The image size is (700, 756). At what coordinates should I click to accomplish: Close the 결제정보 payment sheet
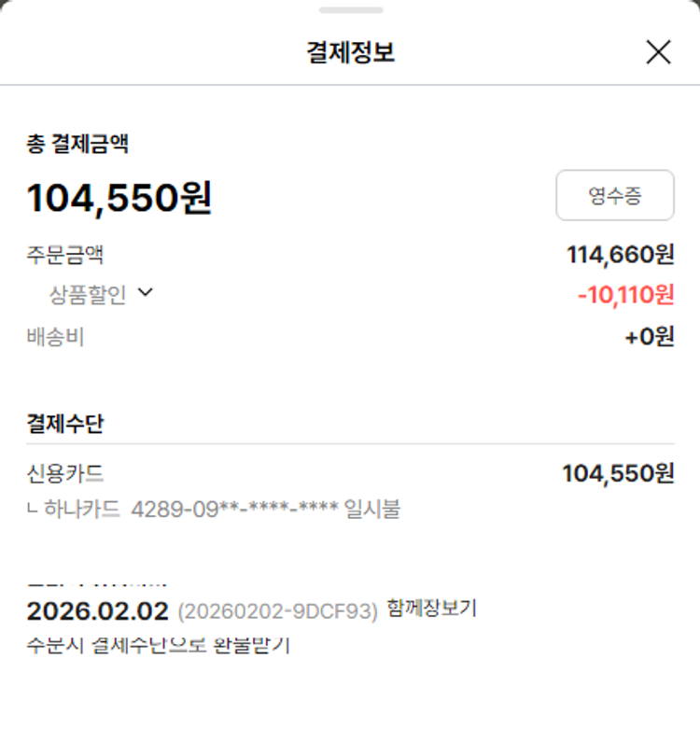click(658, 52)
